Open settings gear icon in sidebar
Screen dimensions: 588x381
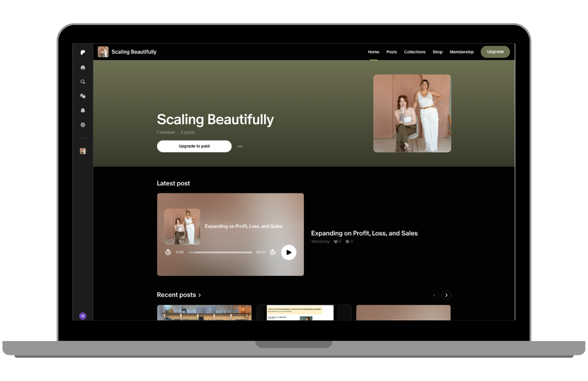pyautogui.click(x=83, y=125)
